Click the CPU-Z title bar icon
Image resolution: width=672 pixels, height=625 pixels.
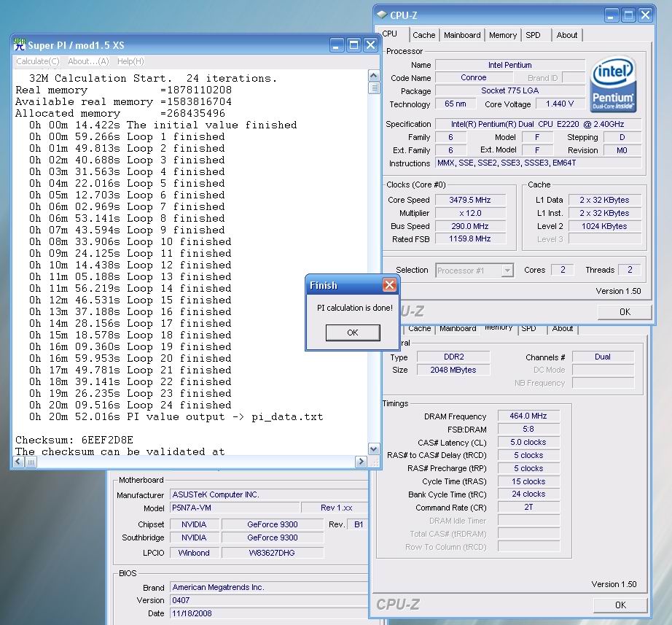point(382,15)
